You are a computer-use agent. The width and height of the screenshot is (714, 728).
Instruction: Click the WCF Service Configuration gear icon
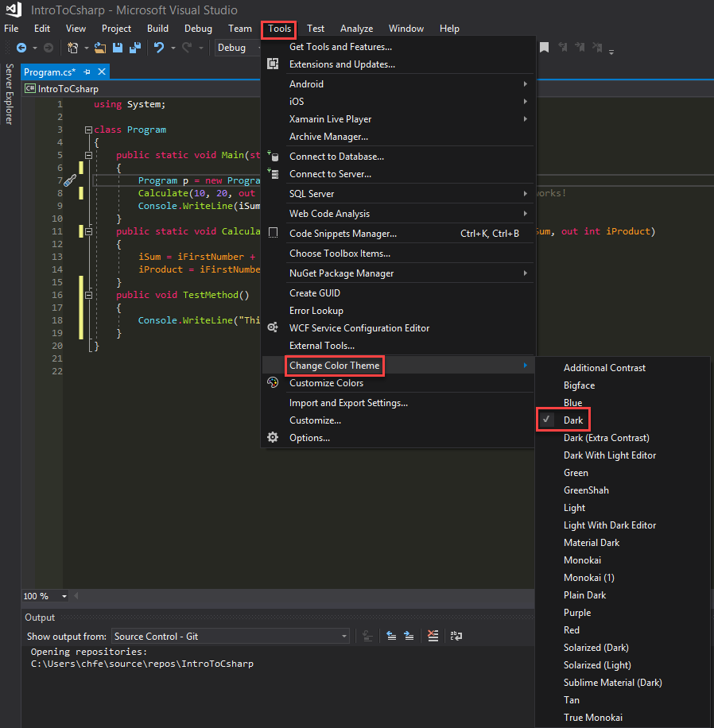click(273, 327)
